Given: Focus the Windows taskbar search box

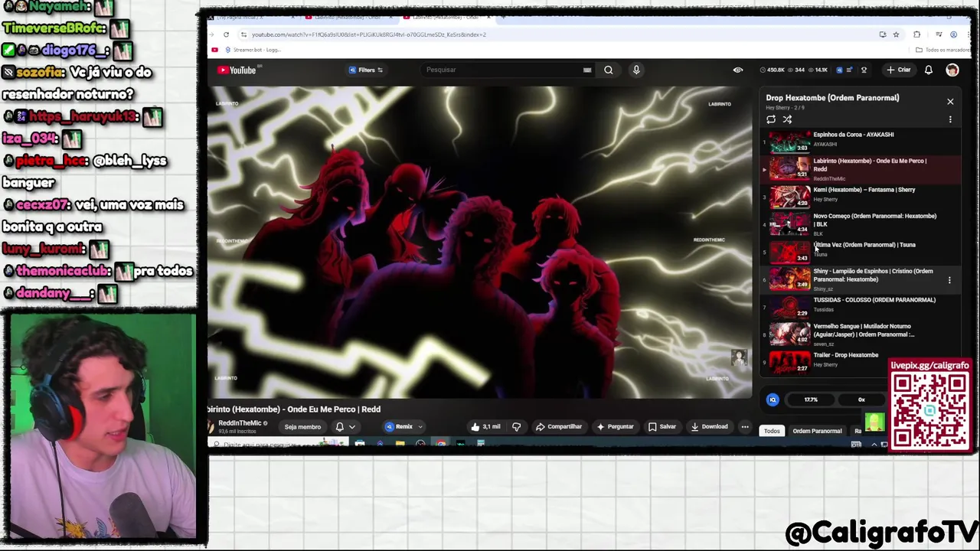Looking at the screenshot, I should click(x=279, y=444).
